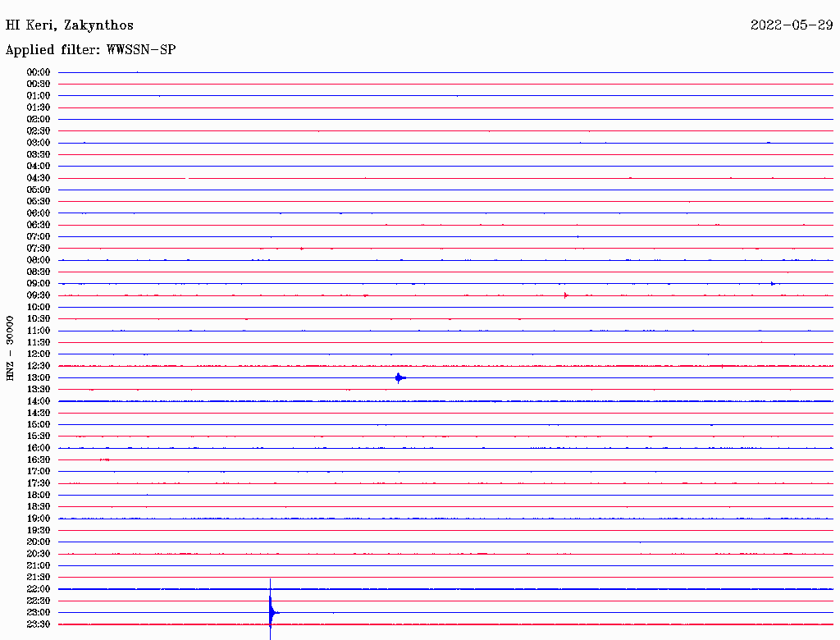This screenshot has height=640, width=840.
Task: Click the 08:30 time label
Action: 39,272
